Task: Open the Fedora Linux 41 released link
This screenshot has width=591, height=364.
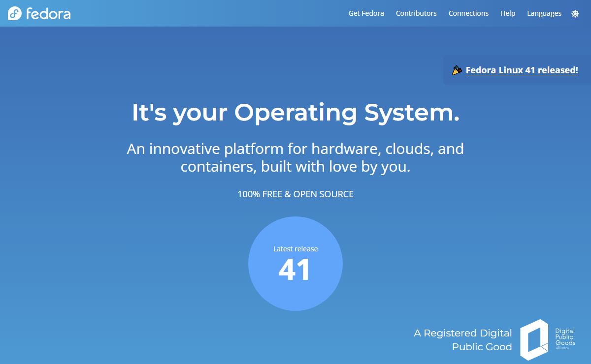Action: pyautogui.click(x=522, y=70)
